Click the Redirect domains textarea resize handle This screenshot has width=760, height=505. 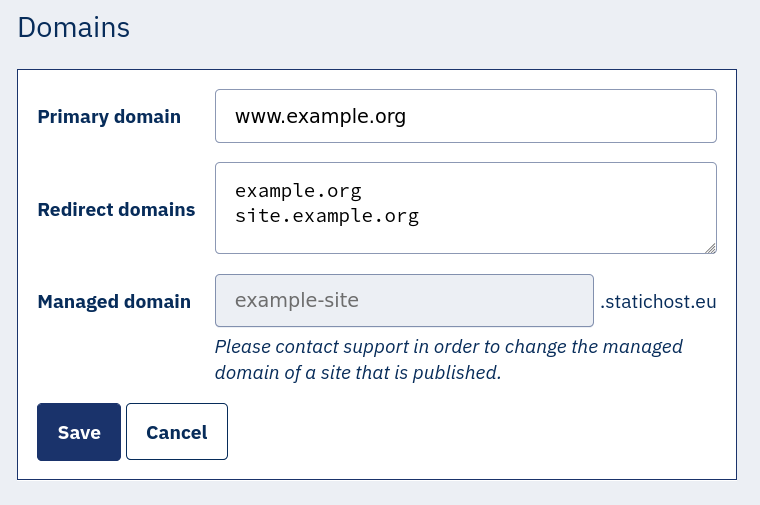coord(711,248)
